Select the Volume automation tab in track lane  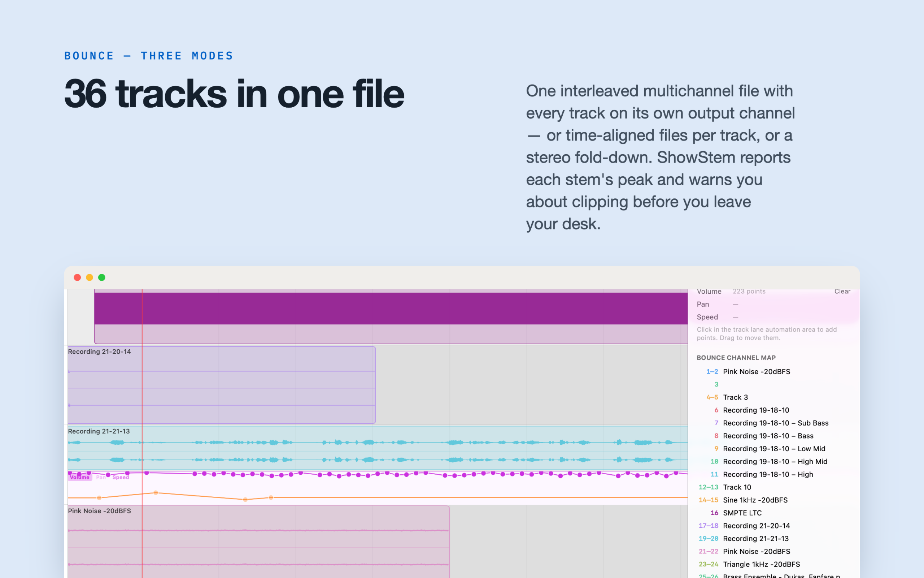[80, 477]
